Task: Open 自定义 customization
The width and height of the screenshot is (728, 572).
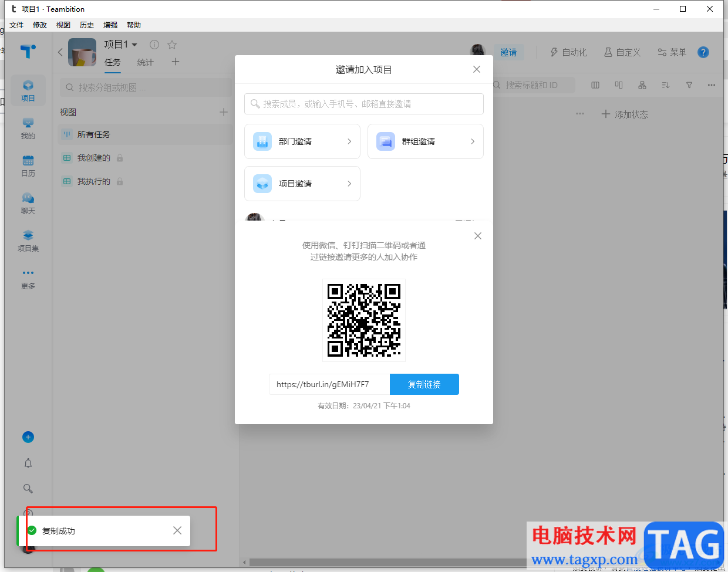Action: (622, 52)
